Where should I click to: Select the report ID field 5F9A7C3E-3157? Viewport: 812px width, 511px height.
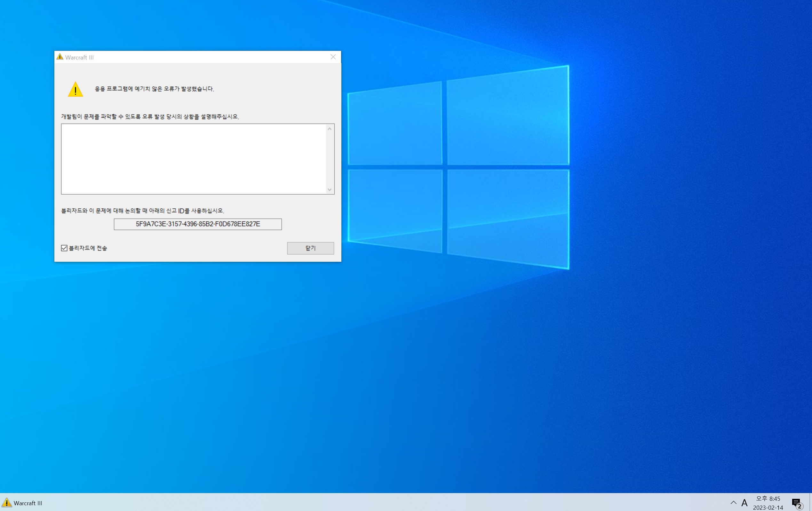[198, 224]
